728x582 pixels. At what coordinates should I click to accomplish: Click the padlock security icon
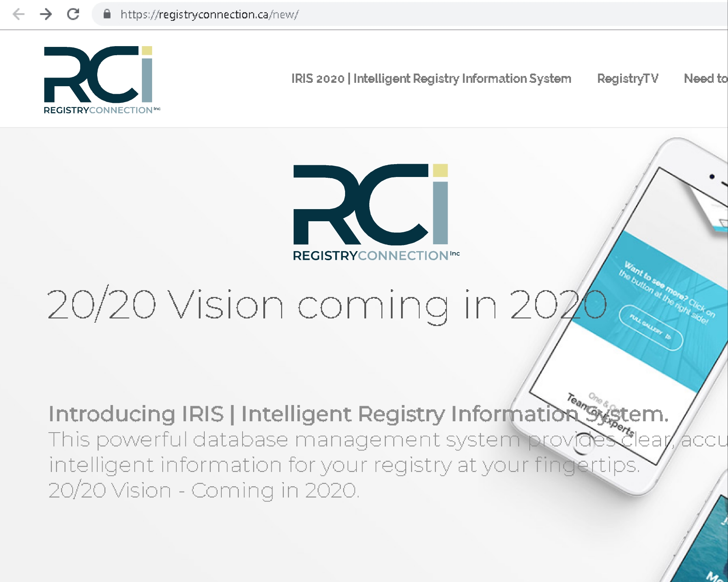point(107,14)
